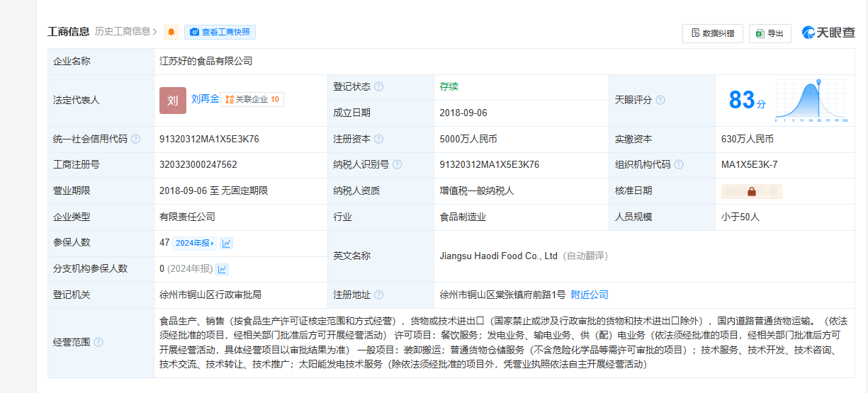Select English name Jiangsu Haodi Food Co., Ltd
This screenshot has height=393, width=868.
499,256
